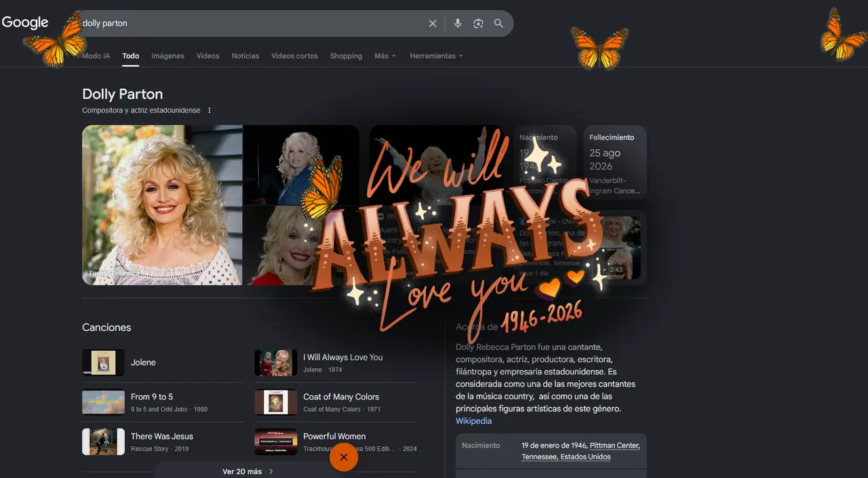Click the Google logo

tap(25, 22)
